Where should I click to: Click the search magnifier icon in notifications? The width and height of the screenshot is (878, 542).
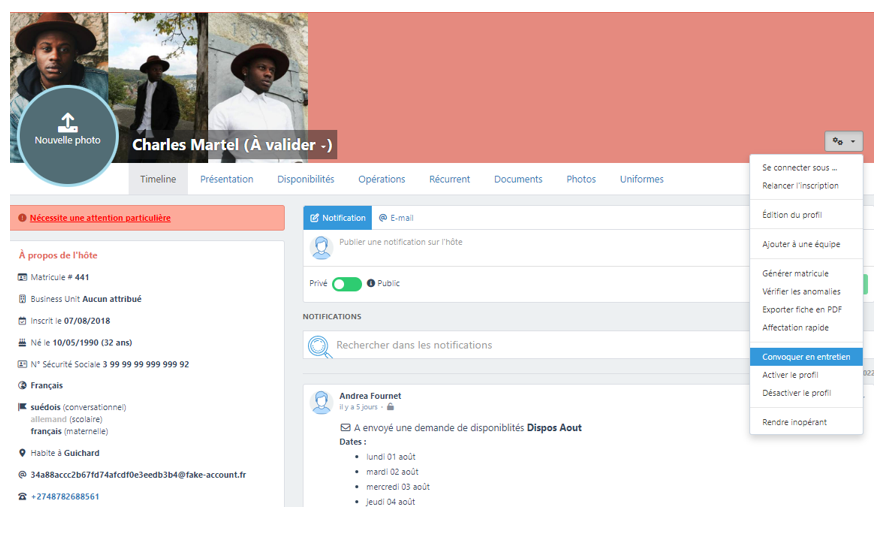click(320, 346)
